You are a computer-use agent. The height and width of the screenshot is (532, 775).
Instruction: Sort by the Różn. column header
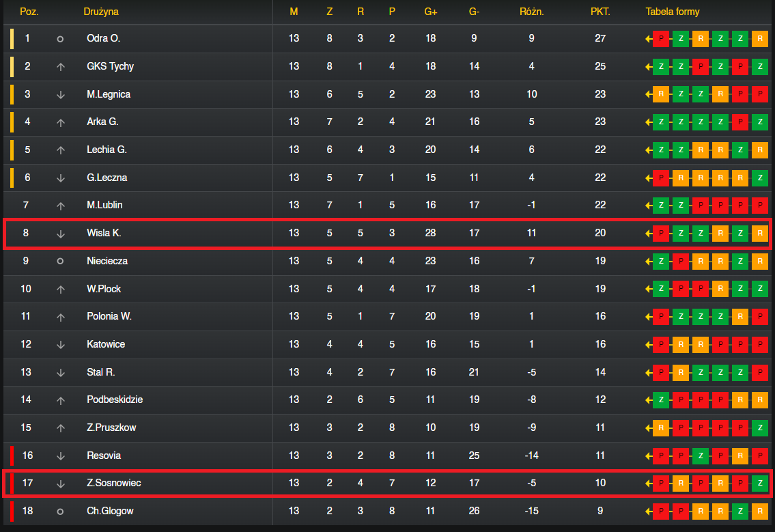(531, 12)
